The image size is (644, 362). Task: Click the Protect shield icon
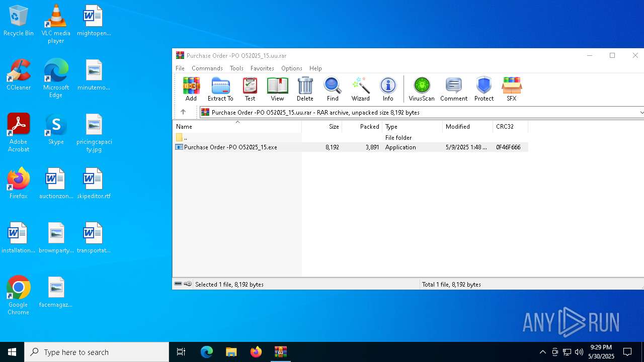tap(484, 89)
